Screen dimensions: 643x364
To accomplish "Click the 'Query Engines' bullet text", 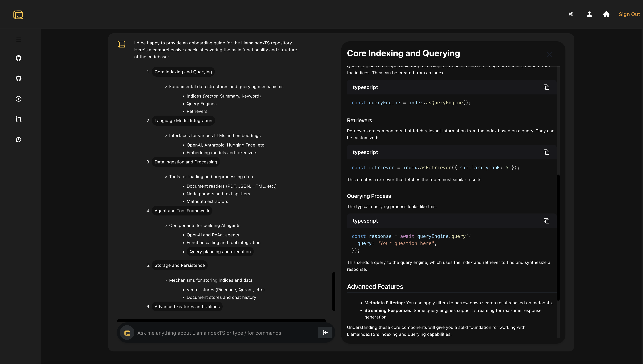I will pyautogui.click(x=202, y=104).
